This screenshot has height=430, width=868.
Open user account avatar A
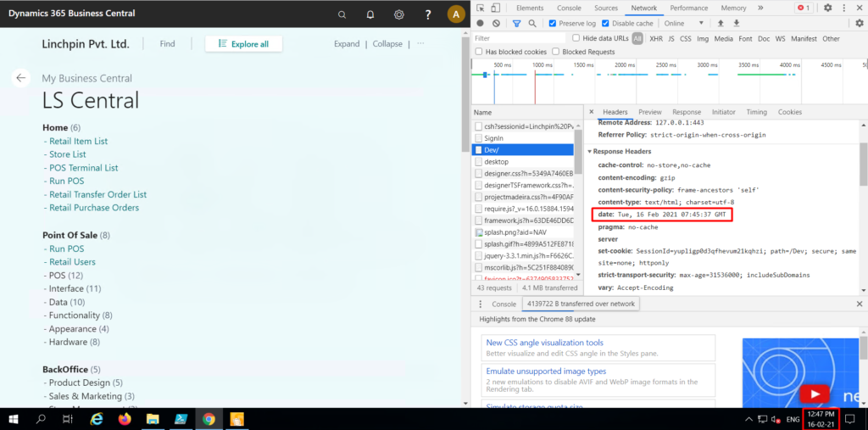pos(456,14)
